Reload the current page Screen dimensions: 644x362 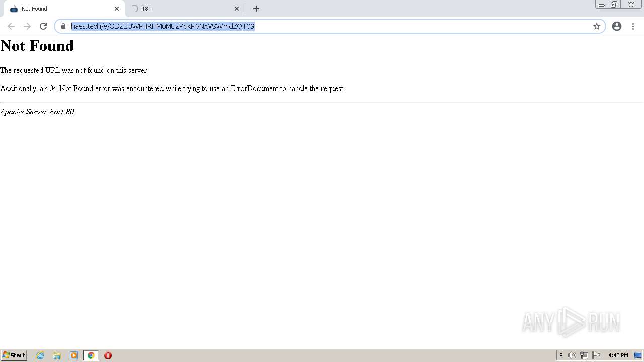point(43,26)
